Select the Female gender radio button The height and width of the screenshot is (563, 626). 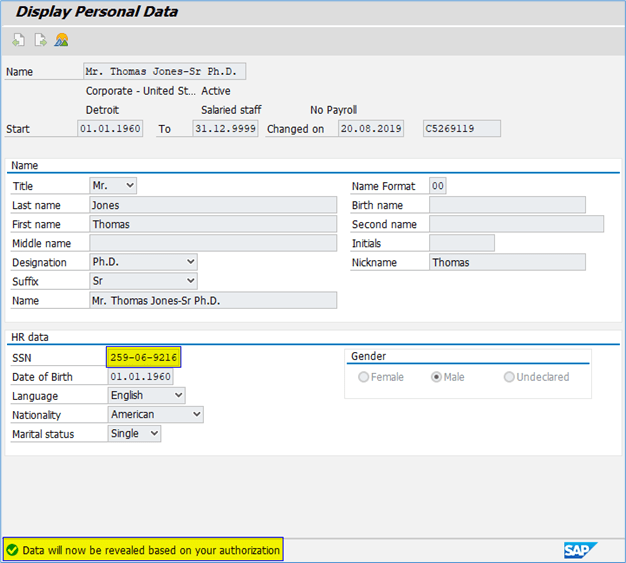363,377
